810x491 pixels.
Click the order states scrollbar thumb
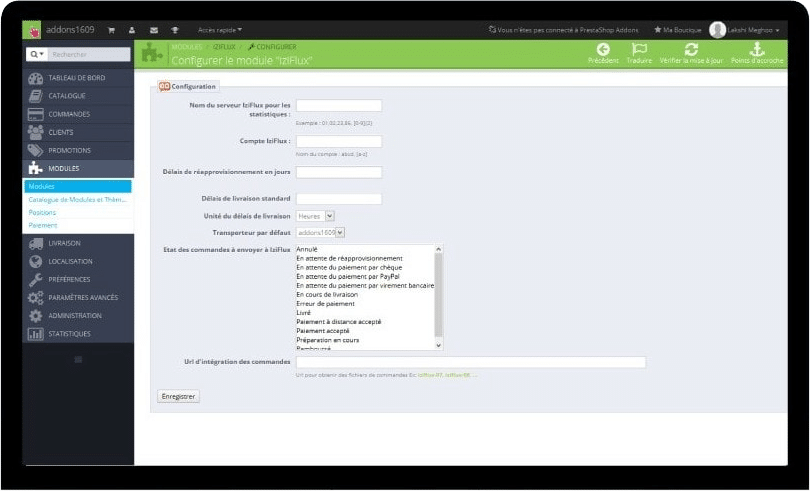tap(439, 295)
